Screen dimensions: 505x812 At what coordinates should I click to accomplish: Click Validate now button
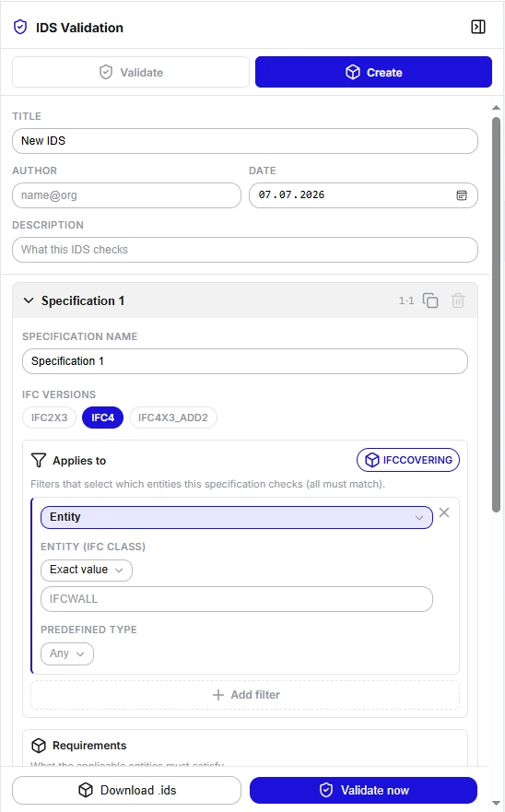point(363,790)
